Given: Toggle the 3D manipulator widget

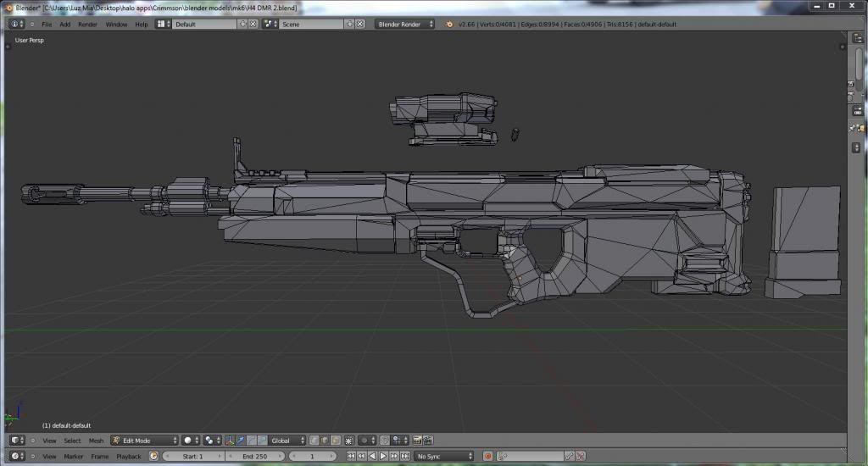Looking at the screenshot, I should (230, 441).
